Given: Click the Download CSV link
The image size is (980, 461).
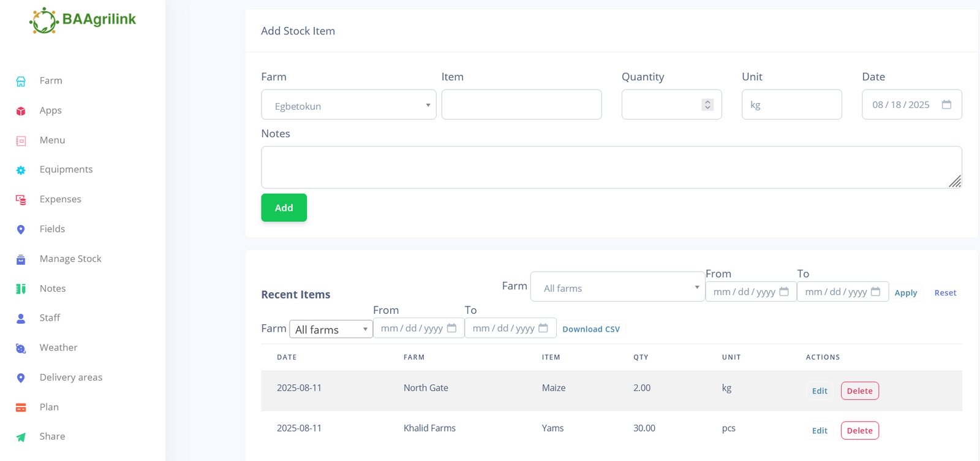Looking at the screenshot, I should (x=590, y=329).
